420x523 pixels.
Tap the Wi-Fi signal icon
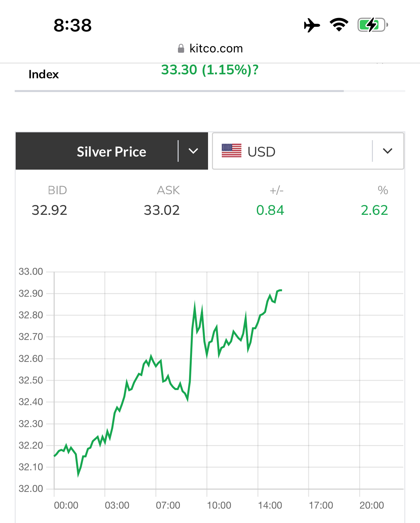pos(339,25)
